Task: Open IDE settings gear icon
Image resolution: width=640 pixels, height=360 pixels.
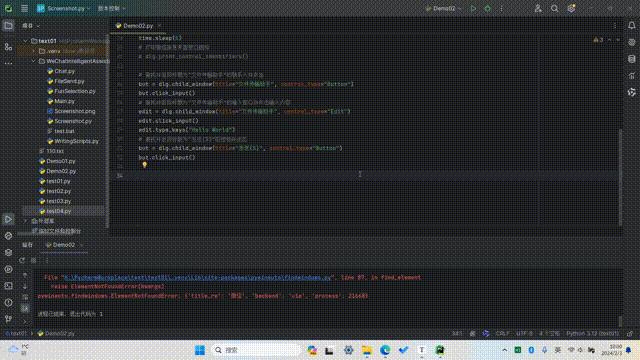Action: 571,8
